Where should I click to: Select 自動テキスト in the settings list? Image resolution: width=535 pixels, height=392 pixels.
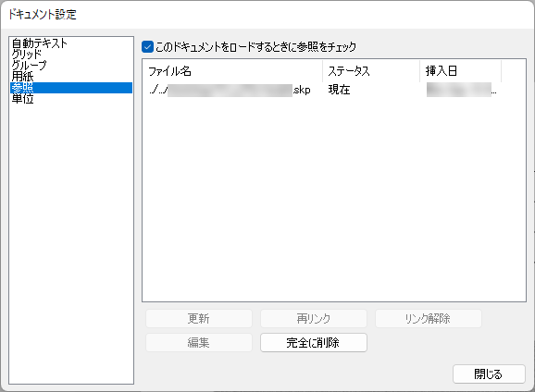(x=71, y=43)
